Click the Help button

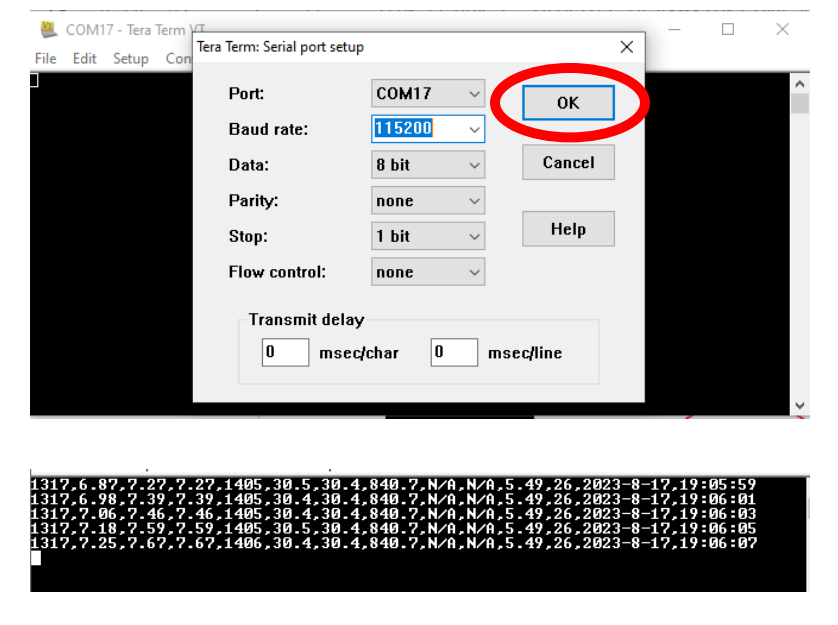click(x=568, y=229)
